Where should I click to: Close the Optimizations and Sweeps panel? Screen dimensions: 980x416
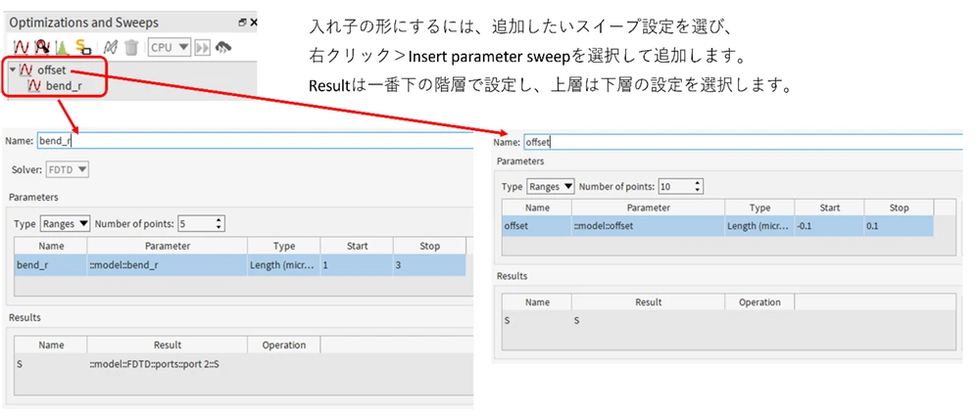tap(254, 23)
